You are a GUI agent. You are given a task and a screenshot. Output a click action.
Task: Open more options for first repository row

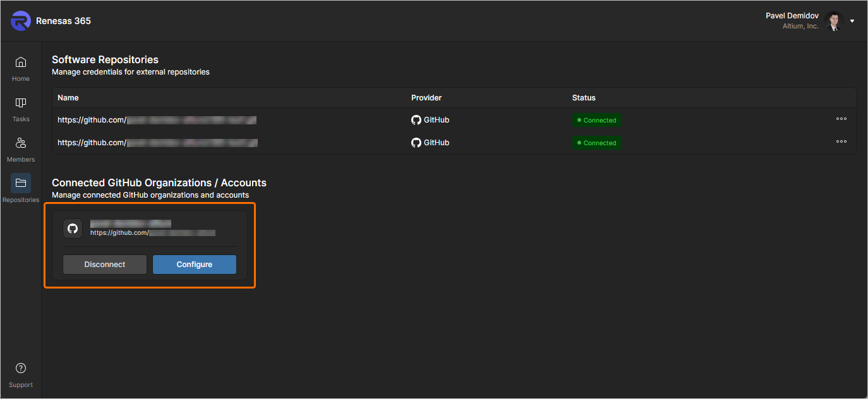841,119
